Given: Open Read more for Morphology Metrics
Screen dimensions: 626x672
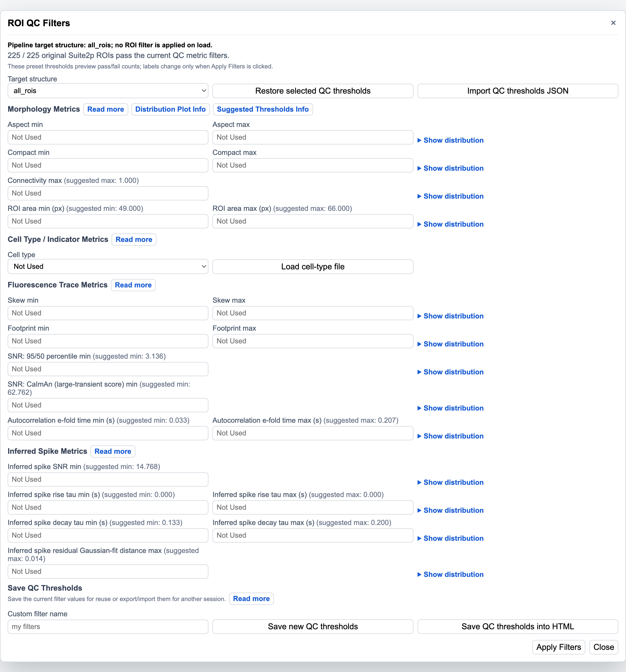Looking at the screenshot, I should [x=106, y=109].
